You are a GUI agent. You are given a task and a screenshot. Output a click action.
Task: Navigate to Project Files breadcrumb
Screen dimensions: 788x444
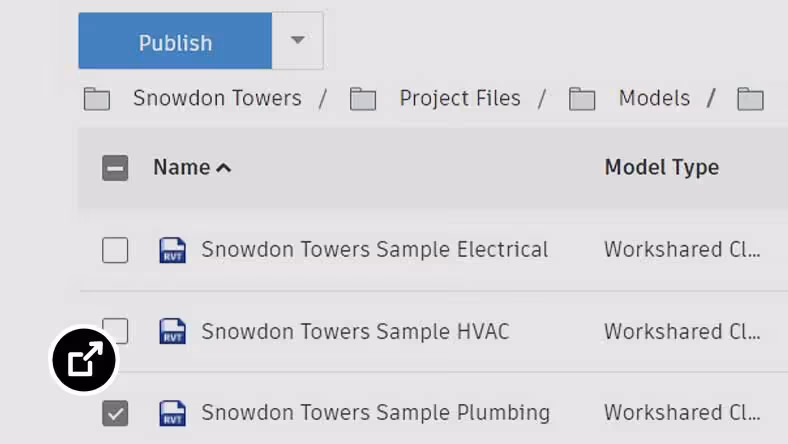click(x=460, y=98)
